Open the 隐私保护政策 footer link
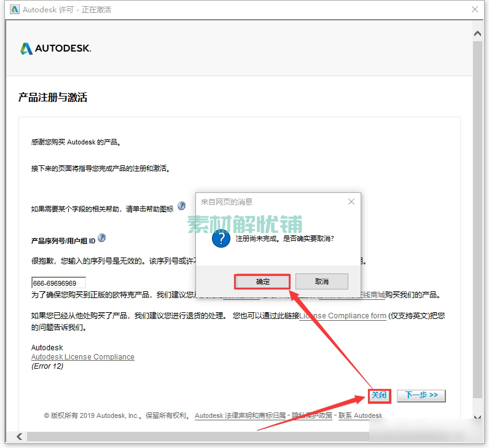489x448 pixels. click(x=312, y=415)
